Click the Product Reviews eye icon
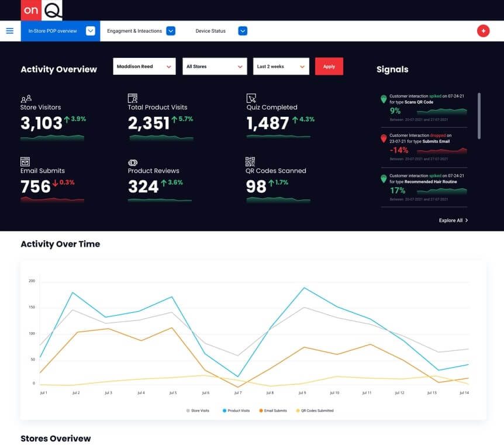 133,162
